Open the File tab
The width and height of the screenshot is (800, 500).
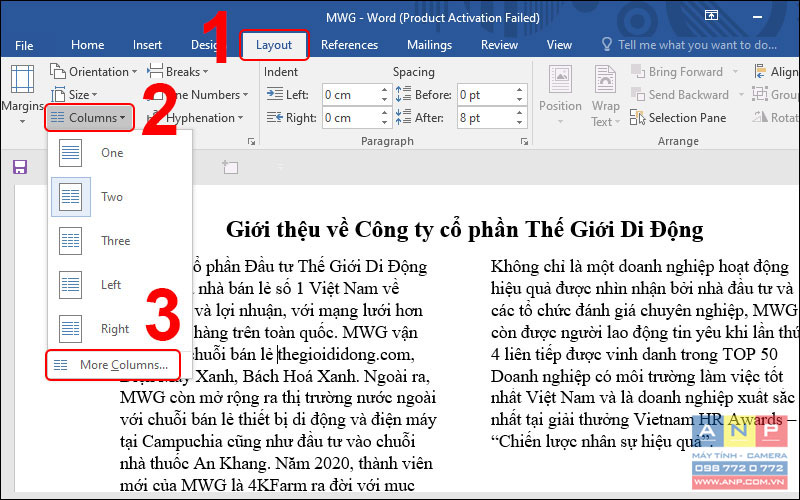[x=24, y=45]
